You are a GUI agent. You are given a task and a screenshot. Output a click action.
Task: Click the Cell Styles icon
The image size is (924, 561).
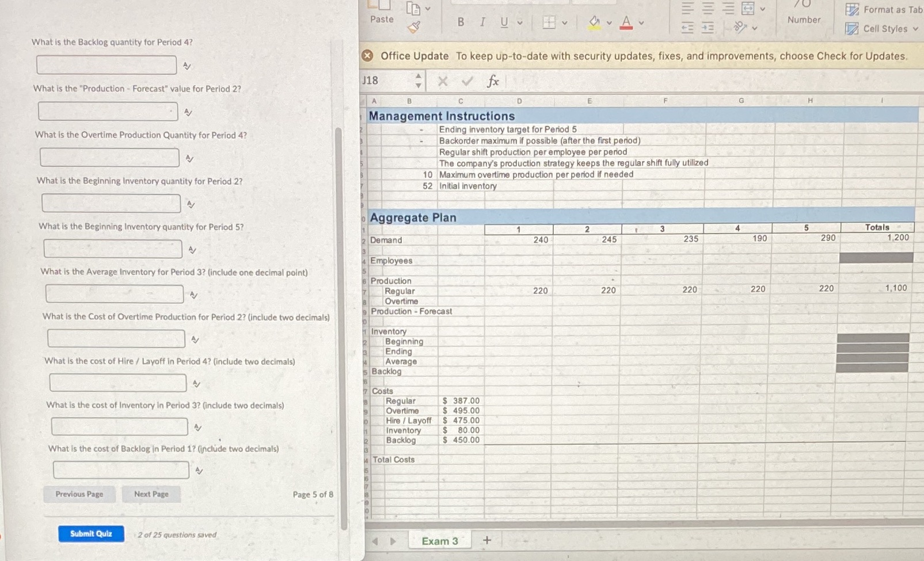[x=852, y=28]
